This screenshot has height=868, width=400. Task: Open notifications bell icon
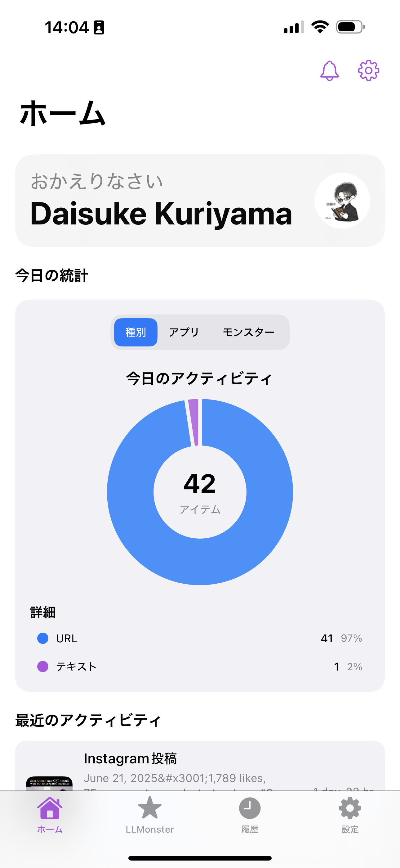pos(329,71)
